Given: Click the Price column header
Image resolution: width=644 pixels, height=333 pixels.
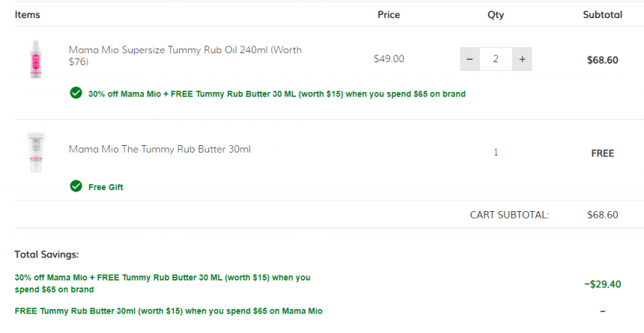Looking at the screenshot, I should [389, 15].
